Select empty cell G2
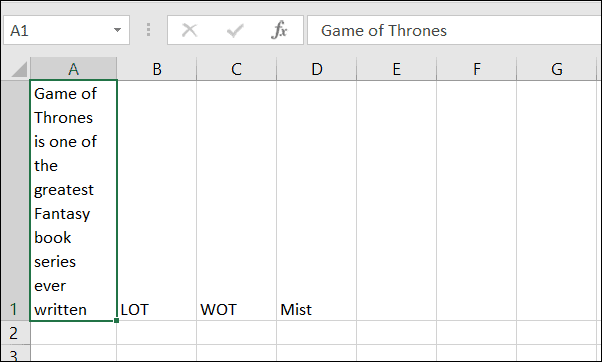The height and width of the screenshot is (362, 602). (557, 333)
